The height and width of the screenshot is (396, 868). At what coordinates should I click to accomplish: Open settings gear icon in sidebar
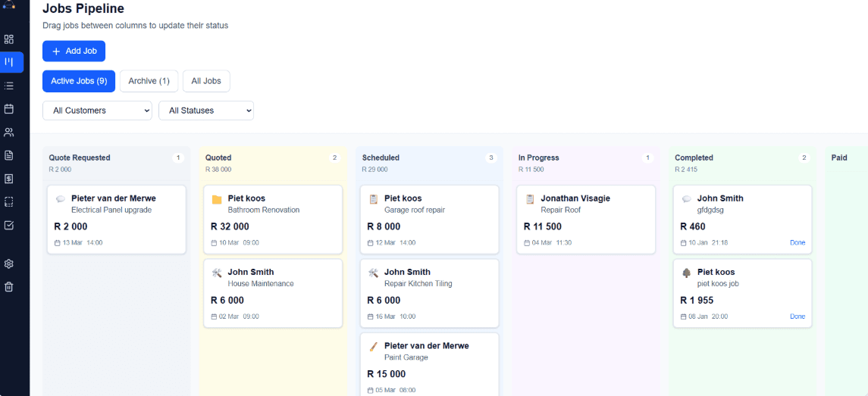[x=9, y=263]
